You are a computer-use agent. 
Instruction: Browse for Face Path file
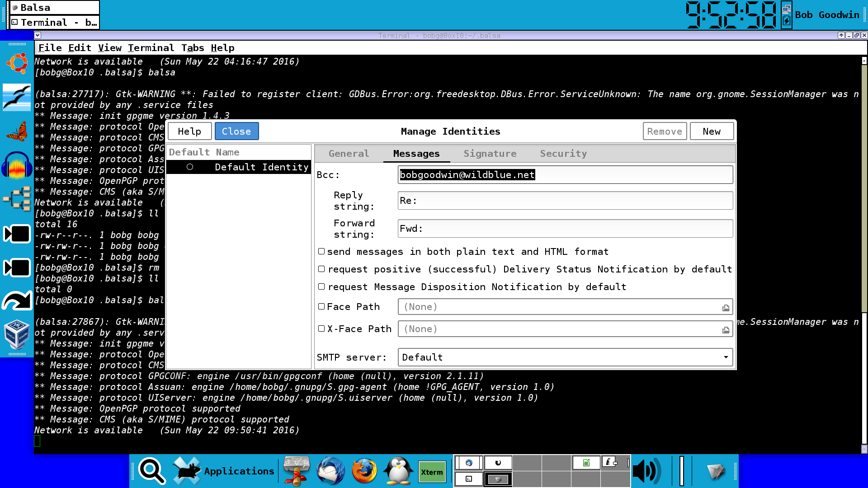(726, 307)
